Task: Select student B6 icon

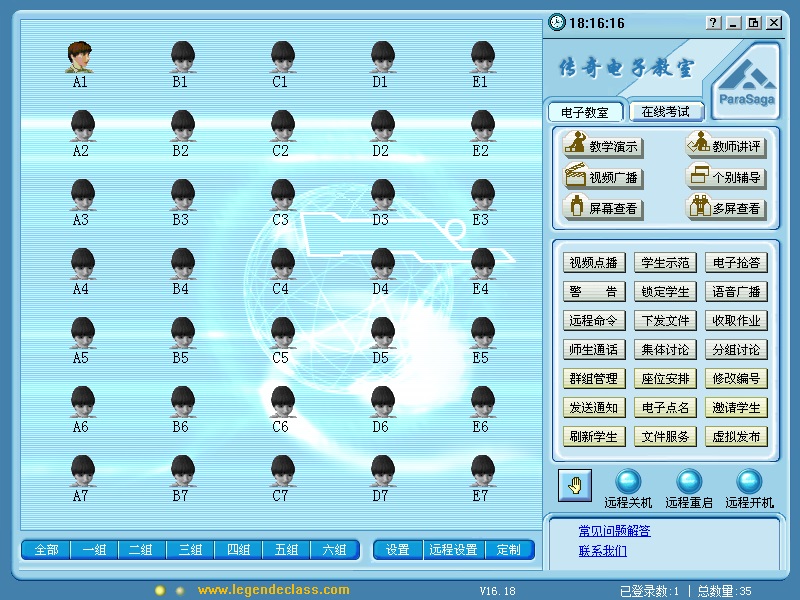Action: [x=182, y=402]
